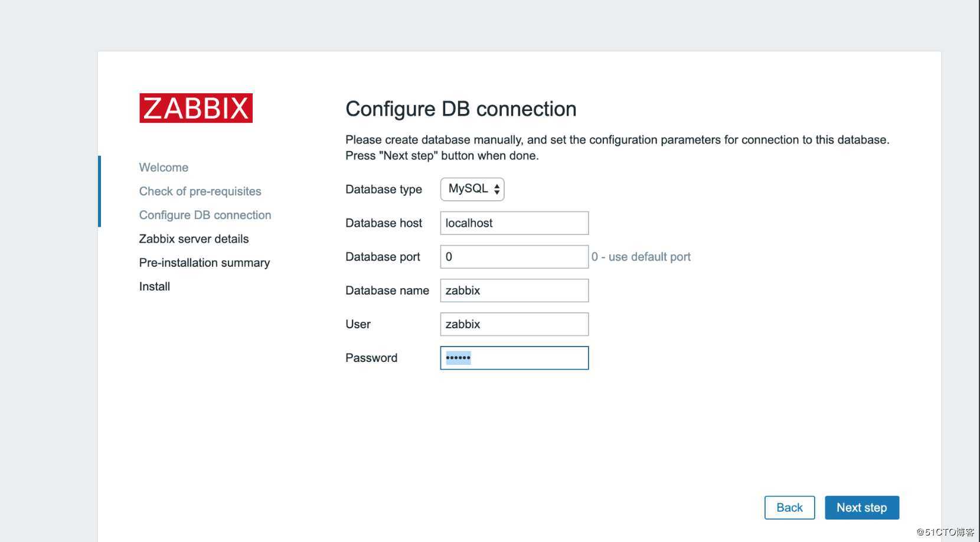Viewport: 980px width, 542px height.
Task: Jump to Pre-installation summary step
Action: coord(204,263)
